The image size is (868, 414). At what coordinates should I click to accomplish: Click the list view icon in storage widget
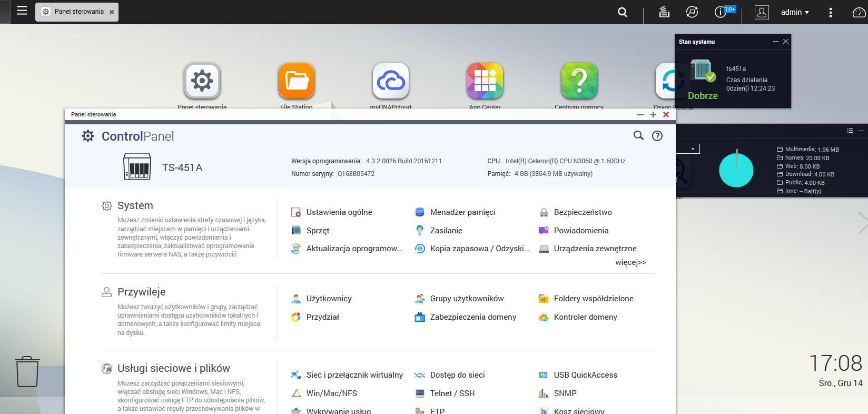850,131
